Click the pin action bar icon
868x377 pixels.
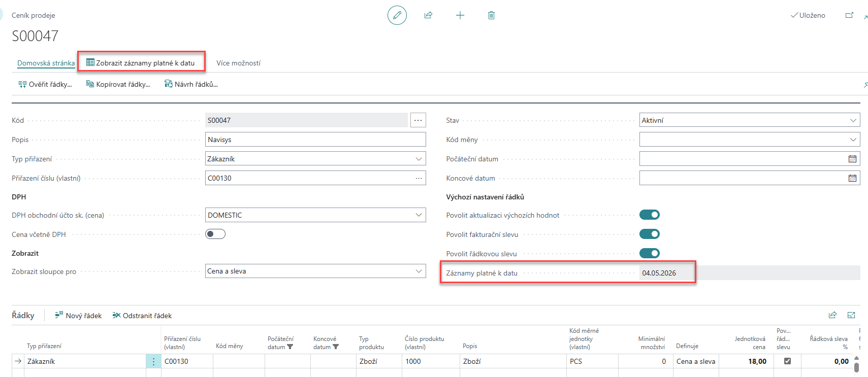pos(865,85)
